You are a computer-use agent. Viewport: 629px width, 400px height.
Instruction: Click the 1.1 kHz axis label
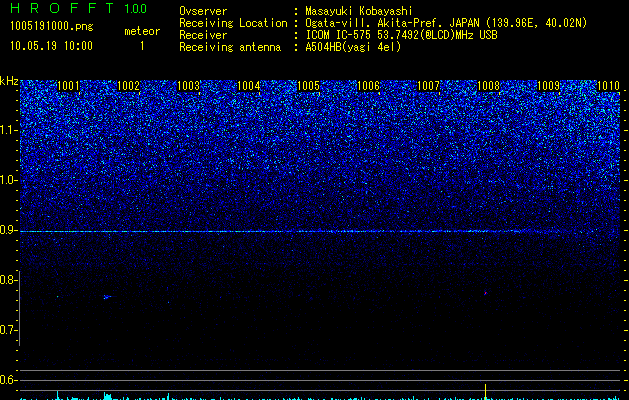coord(8,130)
